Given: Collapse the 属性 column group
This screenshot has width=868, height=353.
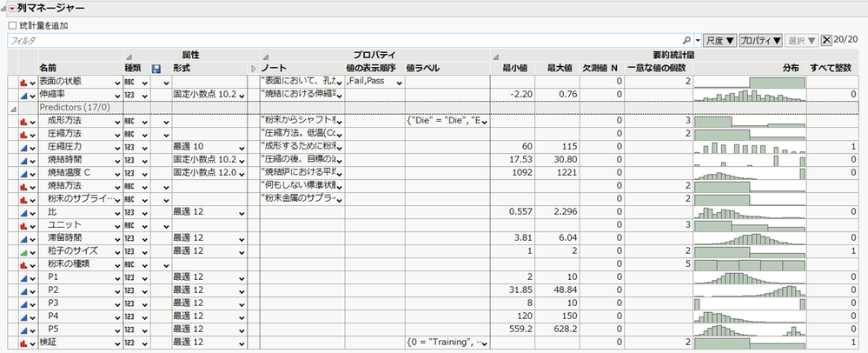Looking at the screenshot, I should point(129,57).
